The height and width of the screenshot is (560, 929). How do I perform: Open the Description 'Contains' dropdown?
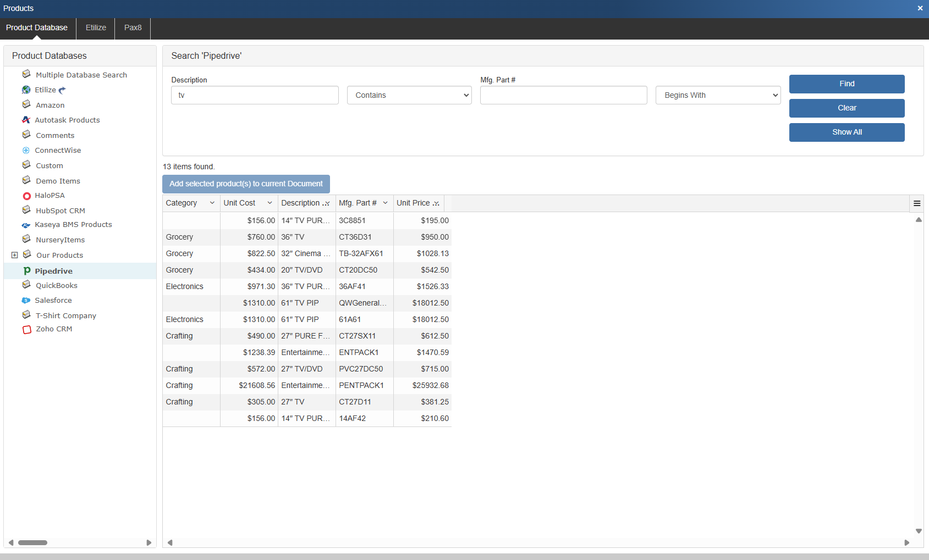pyautogui.click(x=409, y=95)
